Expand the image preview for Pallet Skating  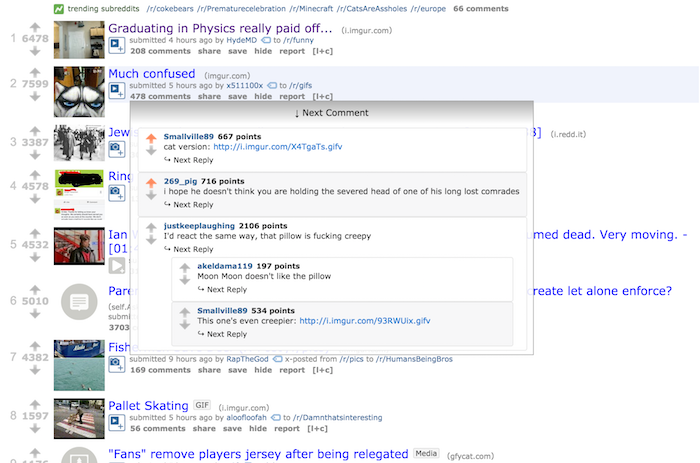click(117, 422)
